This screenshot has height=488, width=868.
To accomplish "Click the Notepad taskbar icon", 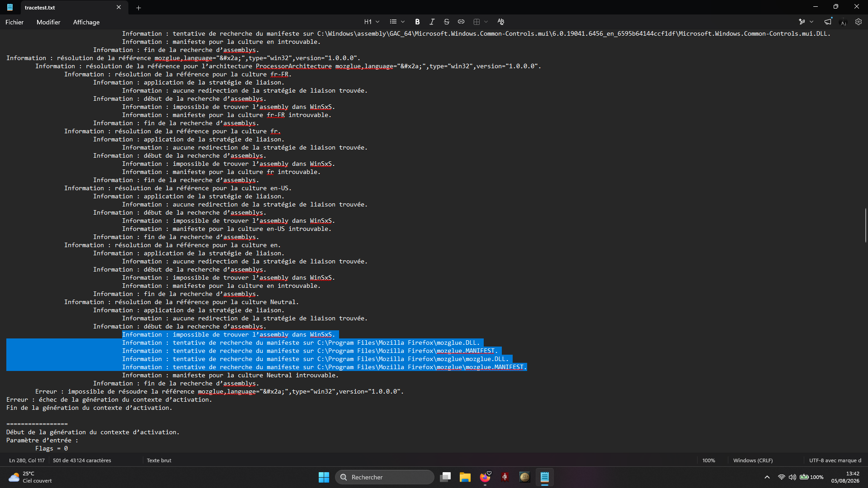I will (x=544, y=477).
